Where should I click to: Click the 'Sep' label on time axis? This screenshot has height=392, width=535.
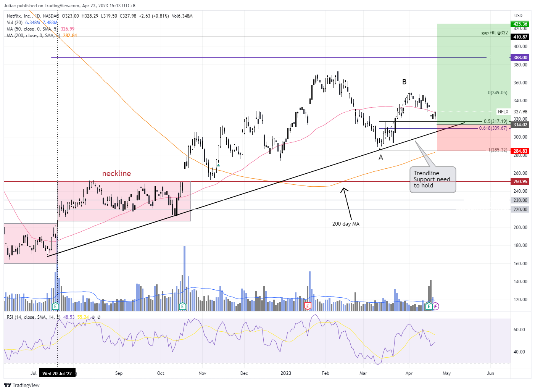119,373
